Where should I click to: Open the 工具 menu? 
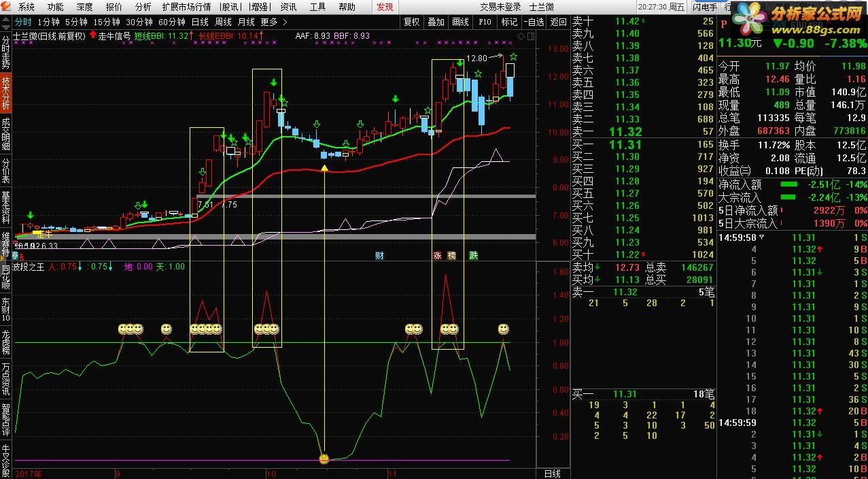click(317, 7)
